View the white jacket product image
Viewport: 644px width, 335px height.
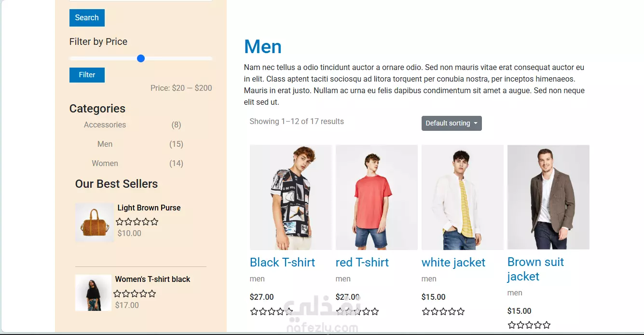pyautogui.click(x=463, y=197)
